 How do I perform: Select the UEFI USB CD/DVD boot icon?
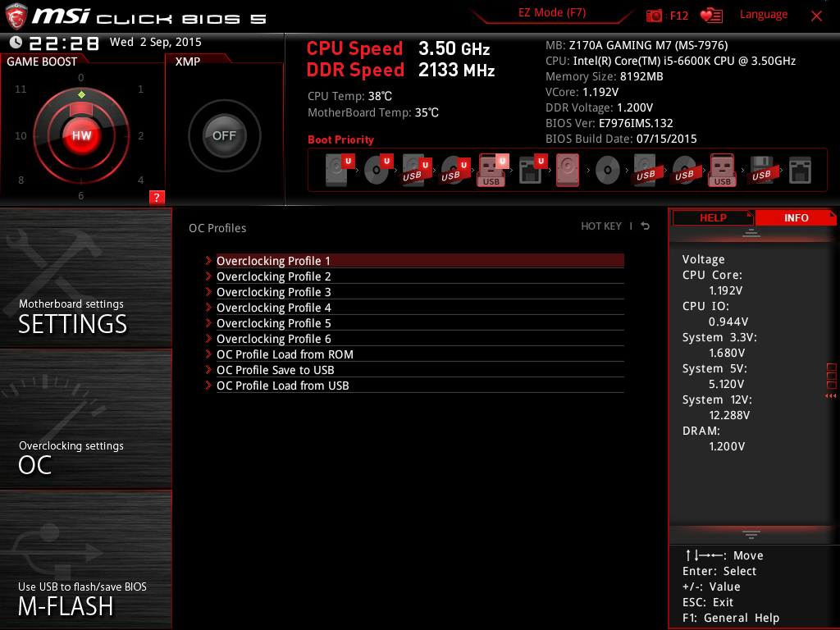tap(455, 170)
